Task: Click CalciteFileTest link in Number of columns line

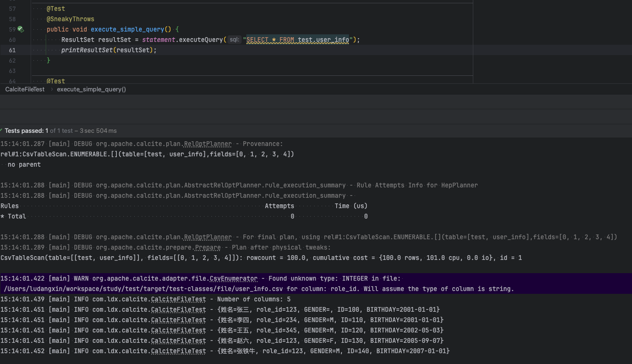Action: coord(178,299)
